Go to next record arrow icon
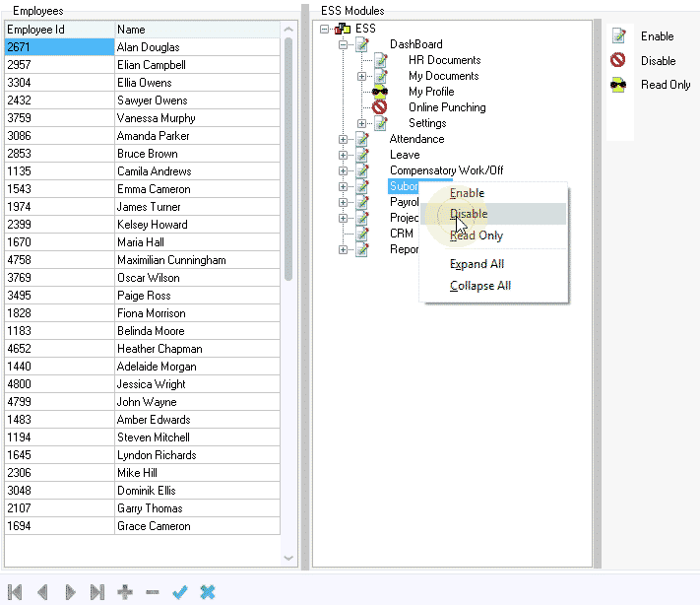 (x=70, y=592)
